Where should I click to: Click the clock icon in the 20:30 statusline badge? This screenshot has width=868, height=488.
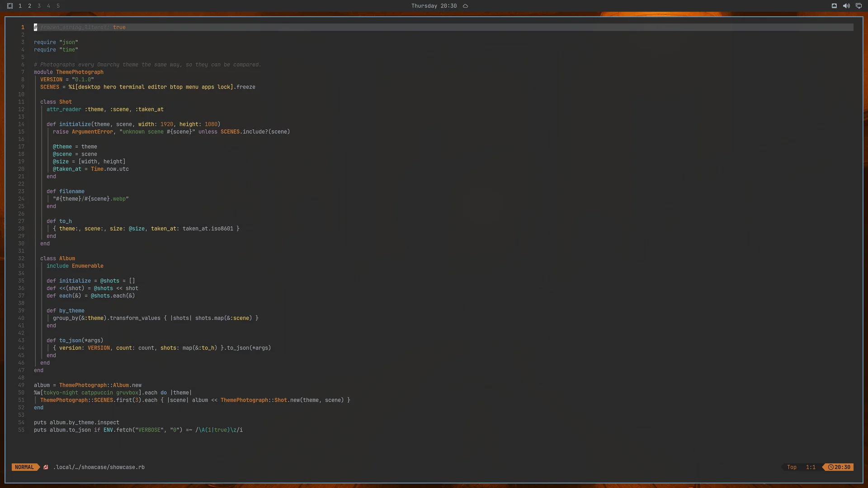(830, 467)
